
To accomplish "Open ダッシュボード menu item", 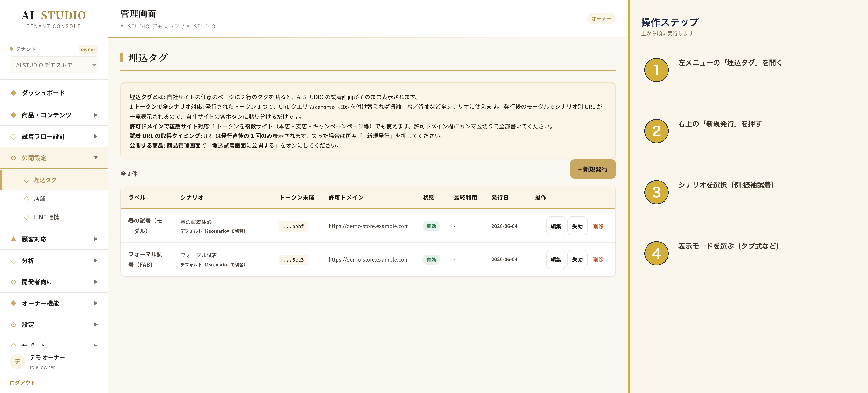I will pyautogui.click(x=54, y=93).
